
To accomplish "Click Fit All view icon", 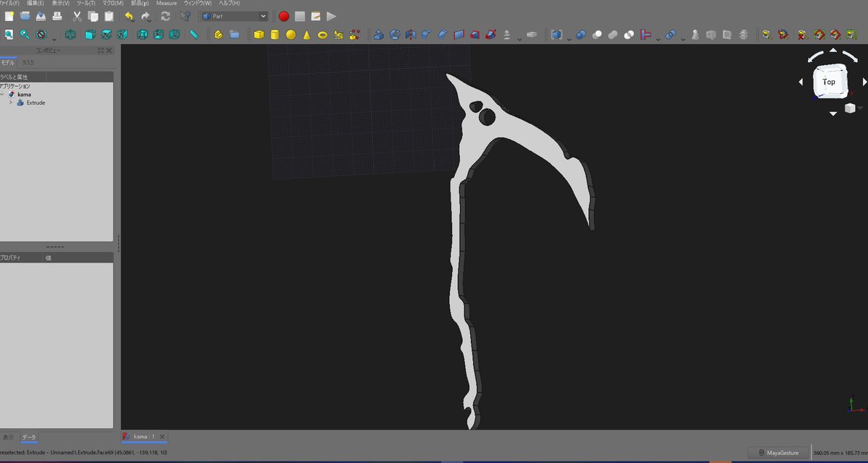I will pyautogui.click(x=9, y=34).
